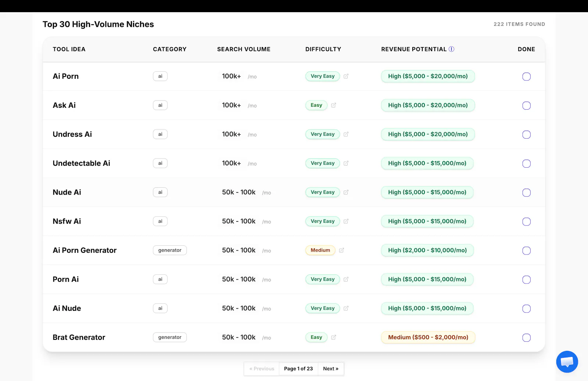588x381 pixels.
Task: Click the ai category tag for Ask Ai
Action: pyautogui.click(x=160, y=105)
